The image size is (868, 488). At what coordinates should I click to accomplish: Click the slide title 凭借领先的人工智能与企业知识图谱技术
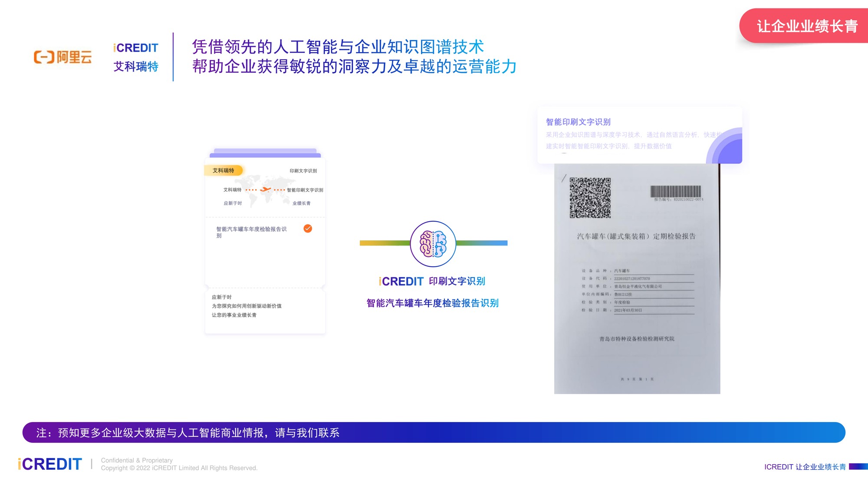coord(338,47)
